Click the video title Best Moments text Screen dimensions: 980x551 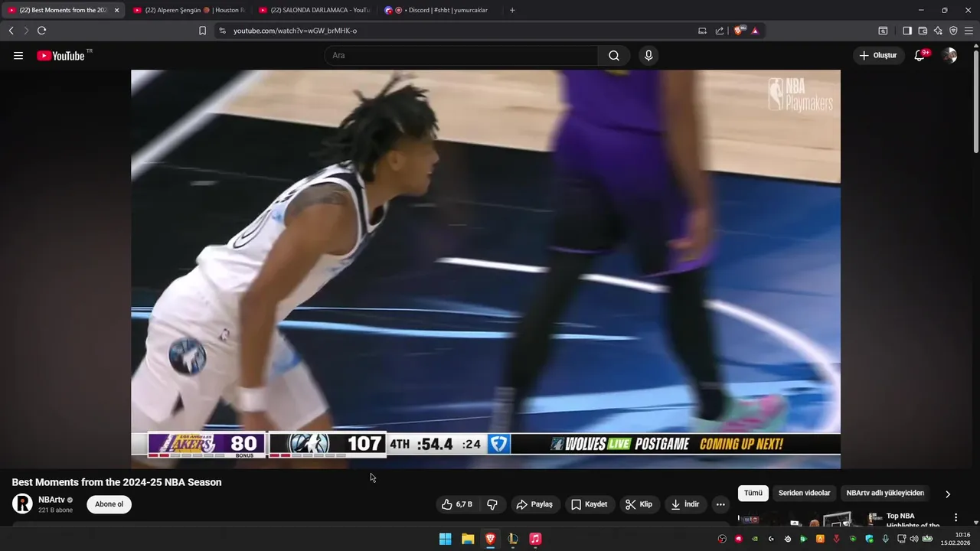(x=116, y=482)
